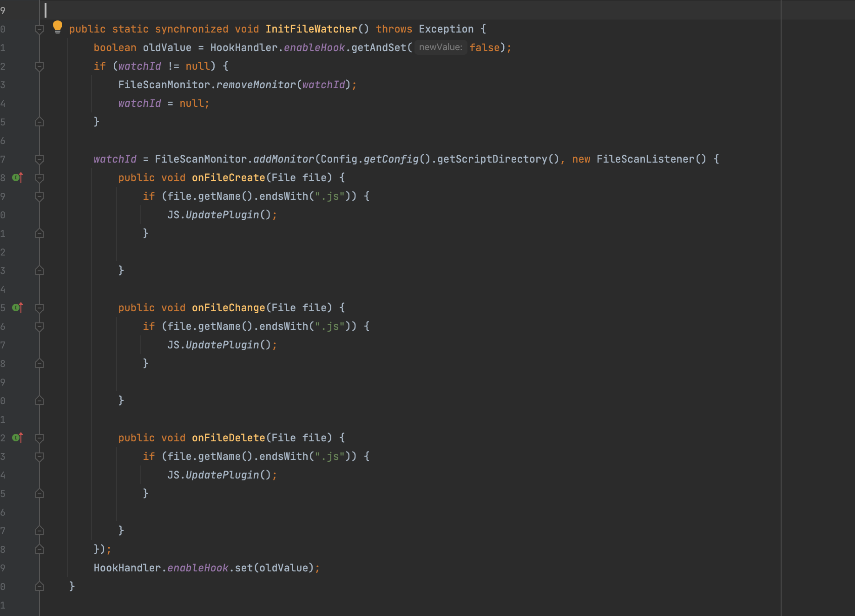The height and width of the screenshot is (616, 855).
Task: Click the fold end marker at the final brace
Action: pyautogui.click(x=39, y=586)
